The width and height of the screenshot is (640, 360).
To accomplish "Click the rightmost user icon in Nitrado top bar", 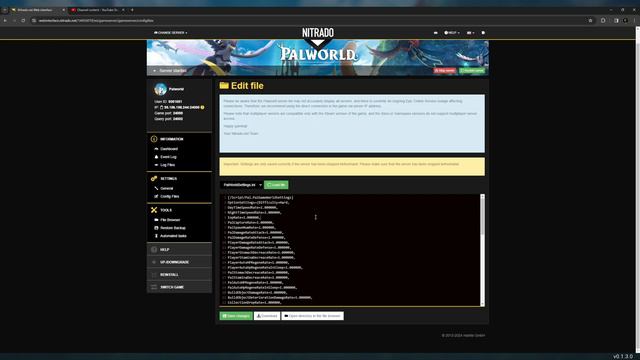I will (x=483, y=33).
